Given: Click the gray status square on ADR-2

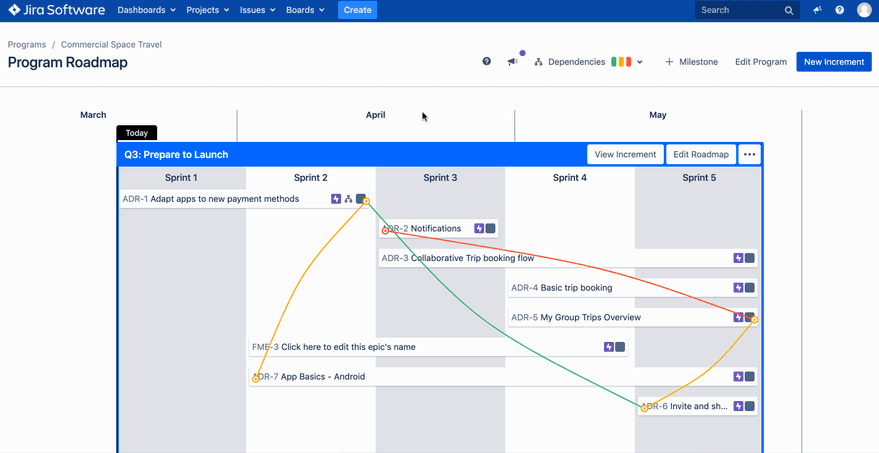Looking at the screenshot, I should pos(491,228).
